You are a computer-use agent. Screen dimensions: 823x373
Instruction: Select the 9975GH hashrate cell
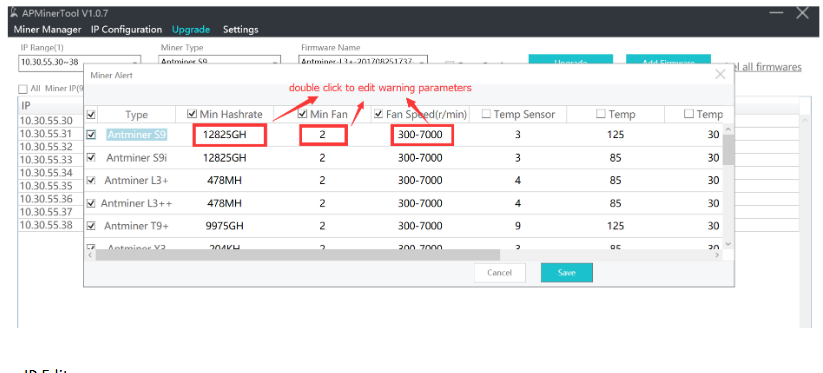click(x=225, y=226)
